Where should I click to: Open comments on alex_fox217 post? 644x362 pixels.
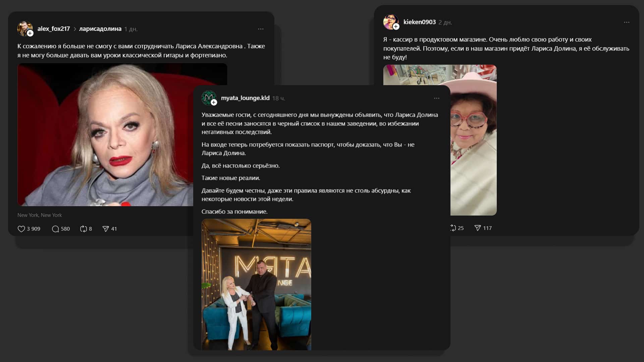[55, 229]
